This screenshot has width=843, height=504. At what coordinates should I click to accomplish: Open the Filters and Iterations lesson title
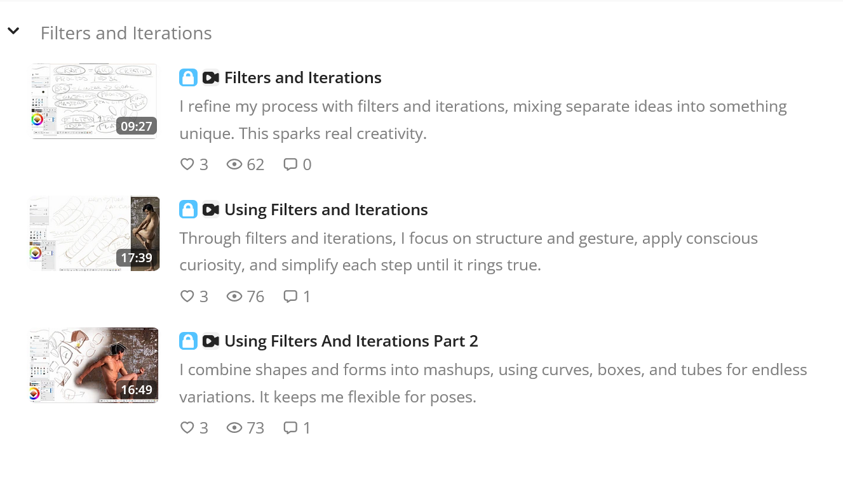coord(302,77)
